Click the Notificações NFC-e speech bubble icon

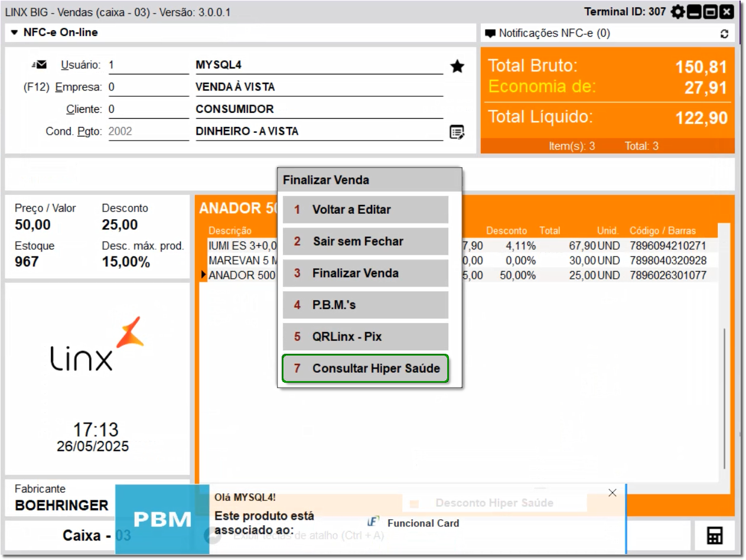point(491,34)
